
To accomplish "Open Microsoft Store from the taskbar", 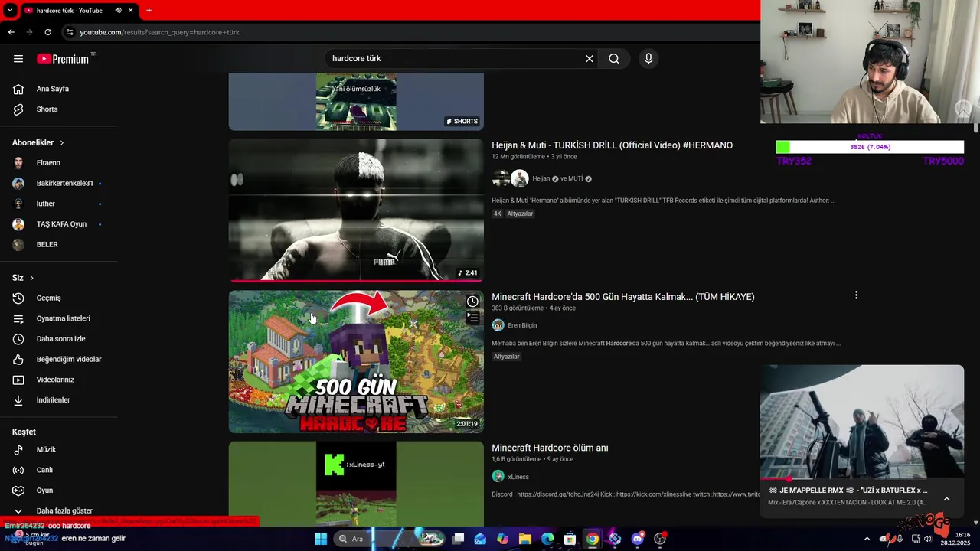I will (x=570, y=539).
